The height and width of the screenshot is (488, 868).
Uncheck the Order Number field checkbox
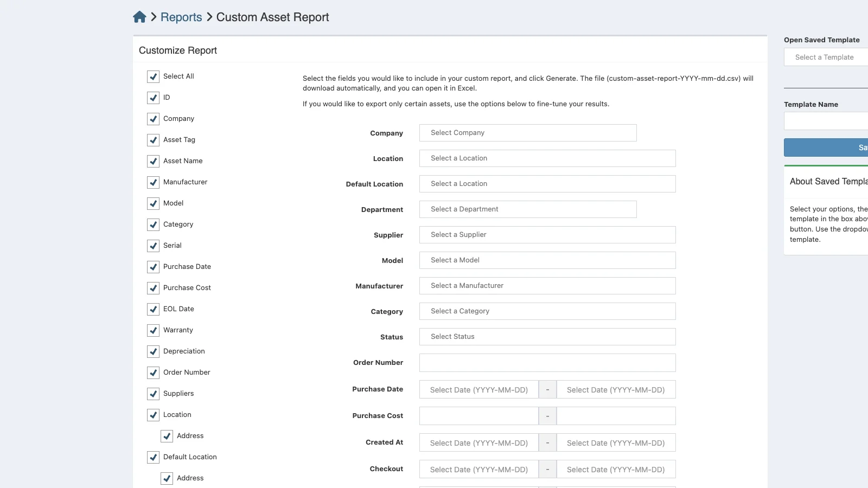coord(153,373)
